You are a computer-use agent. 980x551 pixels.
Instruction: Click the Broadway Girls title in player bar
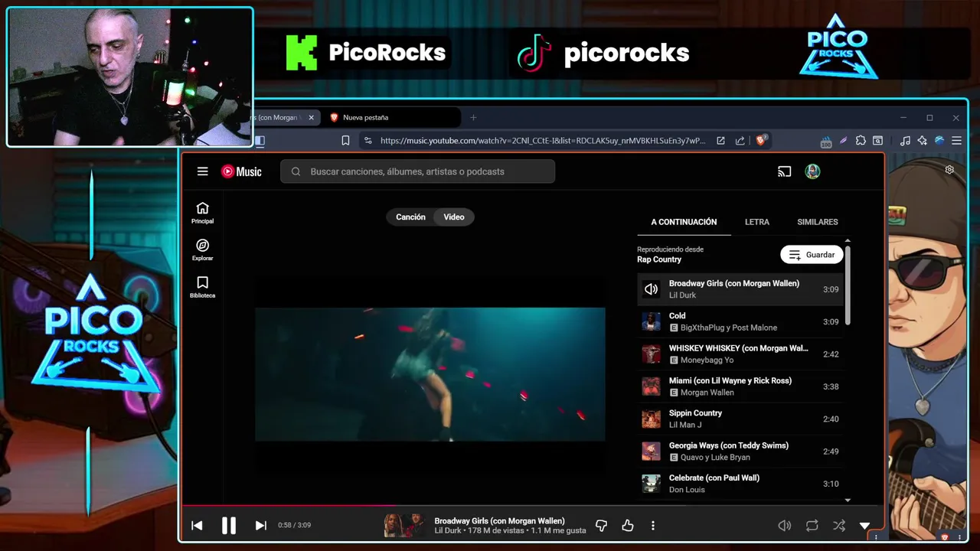click(499, 521)
